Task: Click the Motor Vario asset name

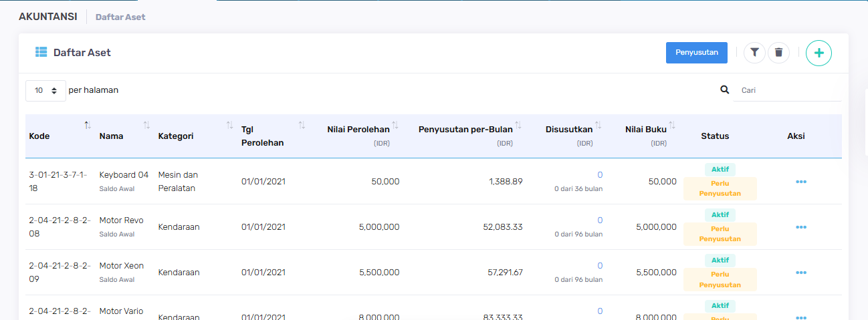Action: [121, 311]
